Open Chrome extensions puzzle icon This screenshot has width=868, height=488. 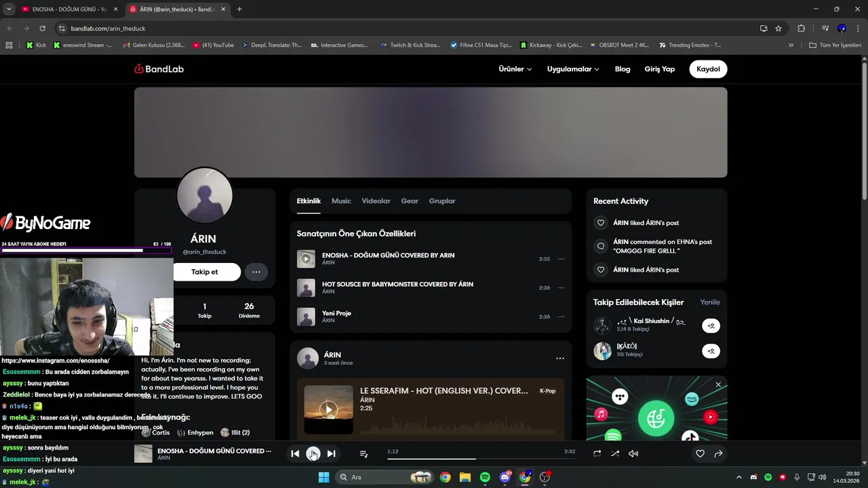(x=802, y=28)
